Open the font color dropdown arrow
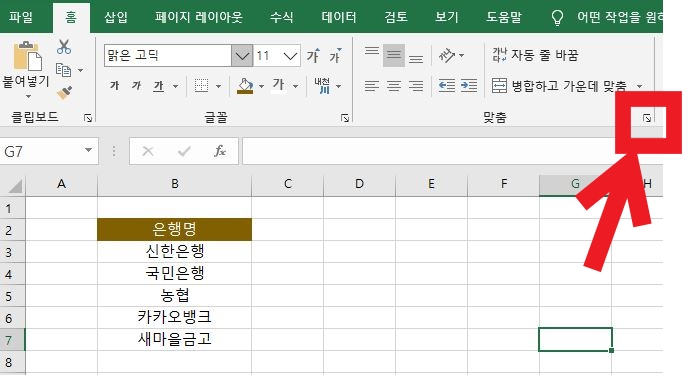The image size is (683, 375). pos(295,86)
